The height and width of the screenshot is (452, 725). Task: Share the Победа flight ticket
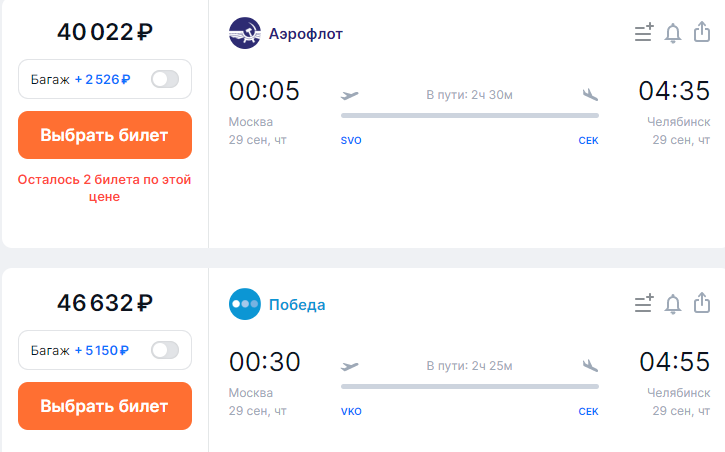(702, 303)
